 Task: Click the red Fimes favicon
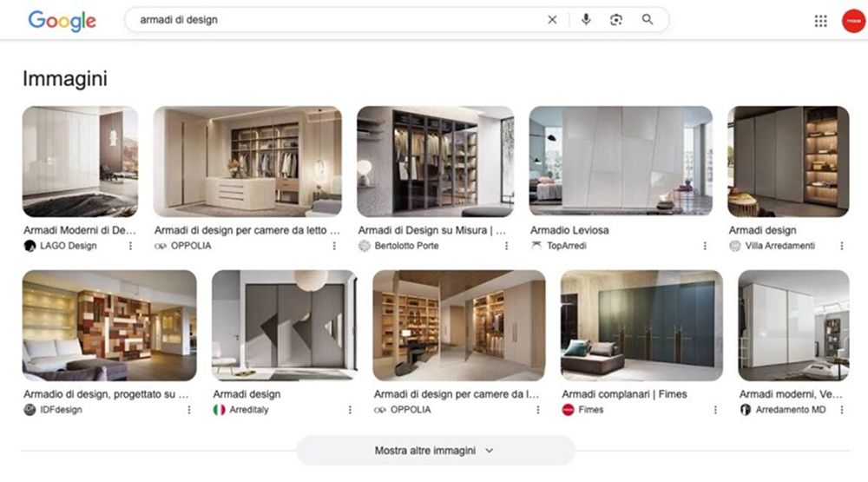click(568, 410)
